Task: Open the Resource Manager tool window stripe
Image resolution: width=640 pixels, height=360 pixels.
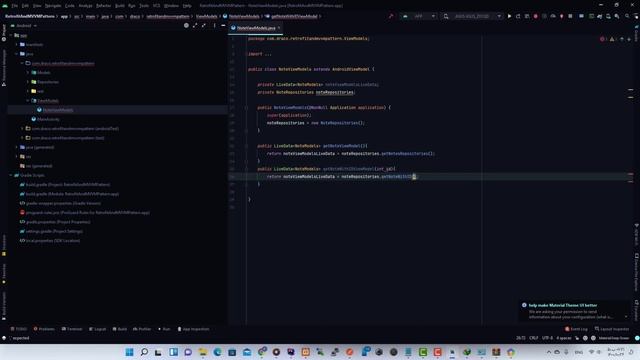Action: (x=4, y=68)
